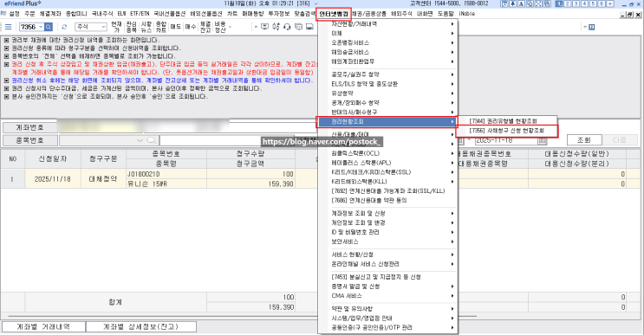The width and height of the screenshot is (644, 335).
Task: Expand the 보안서비스 submenu
Action: pos(387,242)
